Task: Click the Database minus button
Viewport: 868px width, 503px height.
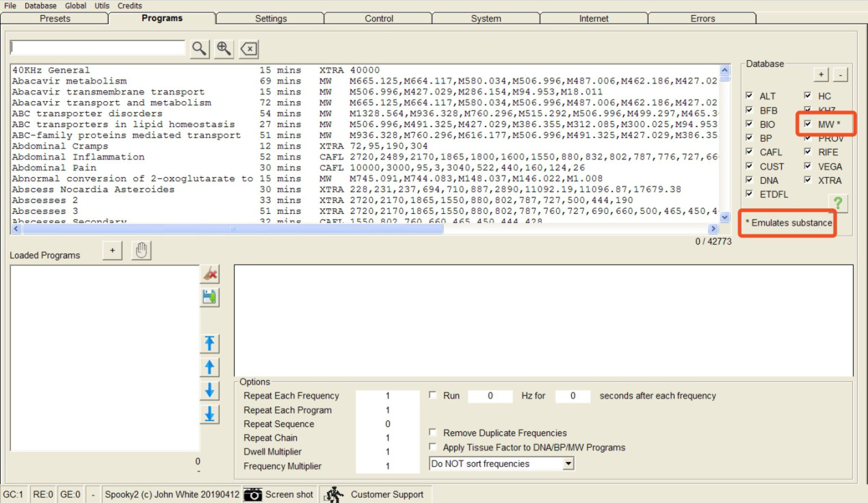Action: coord(841,74)
